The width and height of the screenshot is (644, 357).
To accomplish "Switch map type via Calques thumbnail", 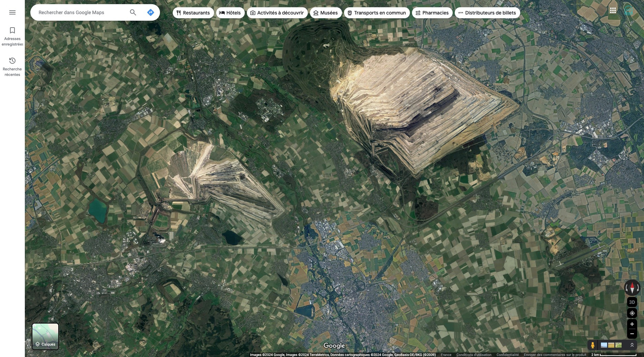I will [x=45, y=336].
